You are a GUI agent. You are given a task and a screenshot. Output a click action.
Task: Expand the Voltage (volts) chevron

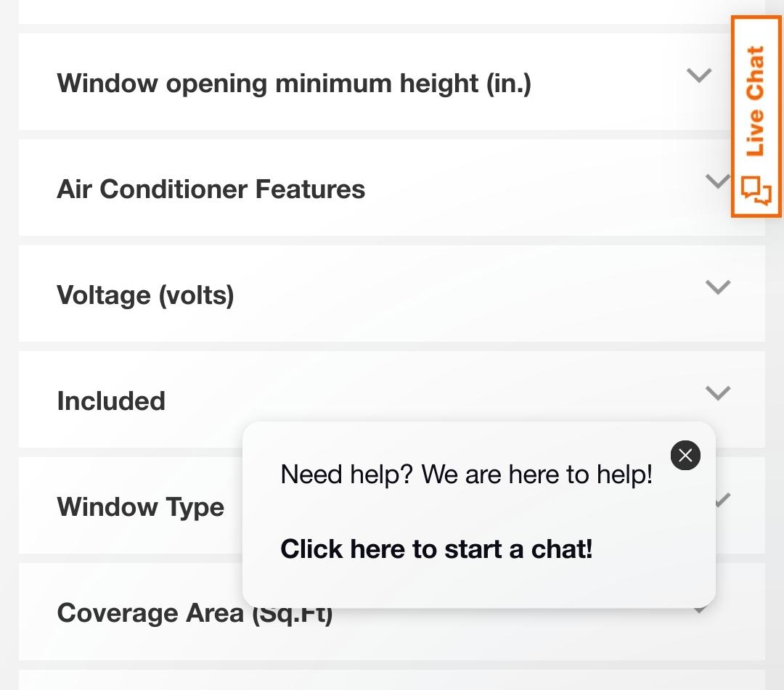tap(718, 287)
